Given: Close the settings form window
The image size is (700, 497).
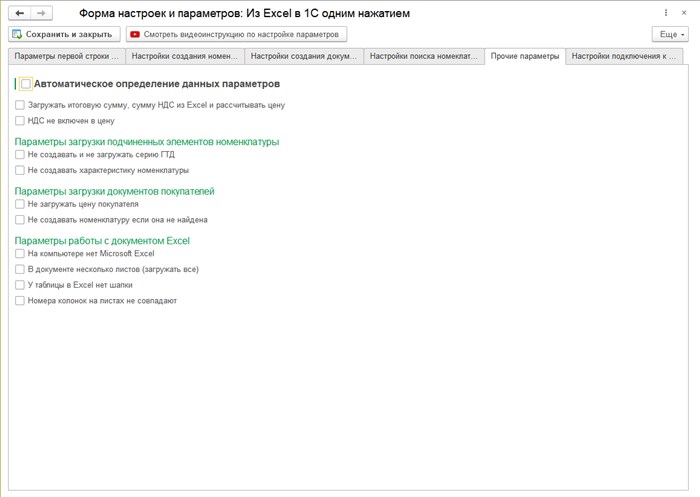Looking at the screenshot, I should click(x=684, y=13).
